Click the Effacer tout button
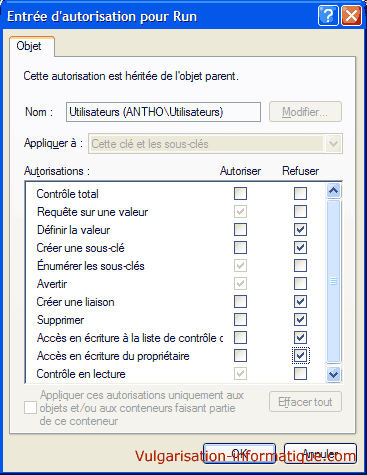 tap(305, 402)
